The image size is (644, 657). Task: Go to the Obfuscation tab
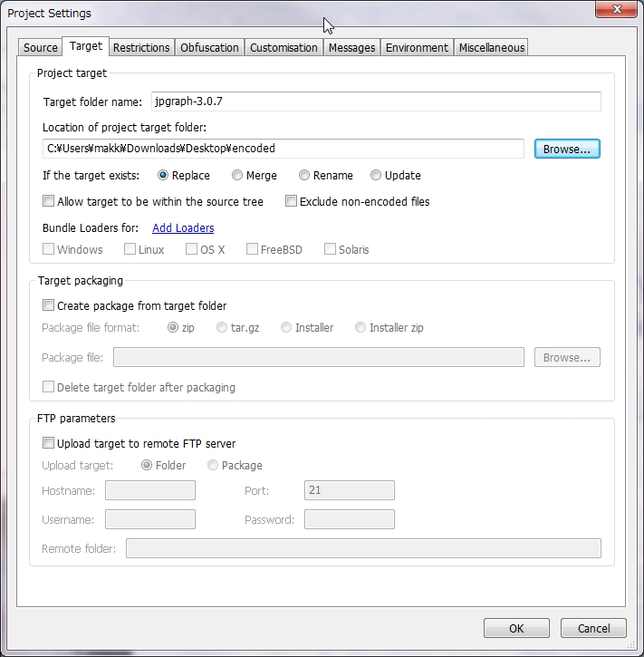(x=209, y=48)
